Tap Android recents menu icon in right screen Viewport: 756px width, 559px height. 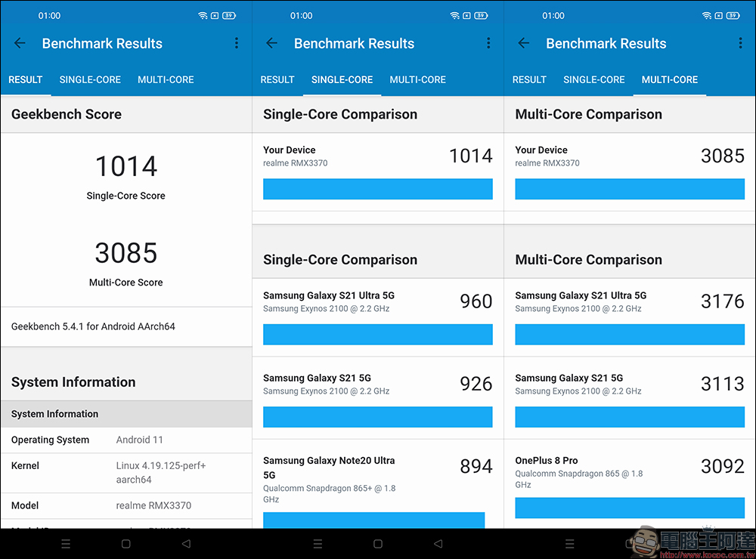[570, 544]
